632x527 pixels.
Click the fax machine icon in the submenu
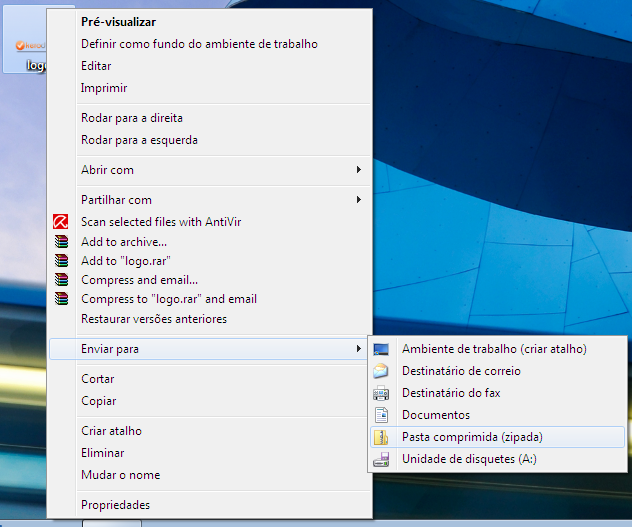[381, 393]
